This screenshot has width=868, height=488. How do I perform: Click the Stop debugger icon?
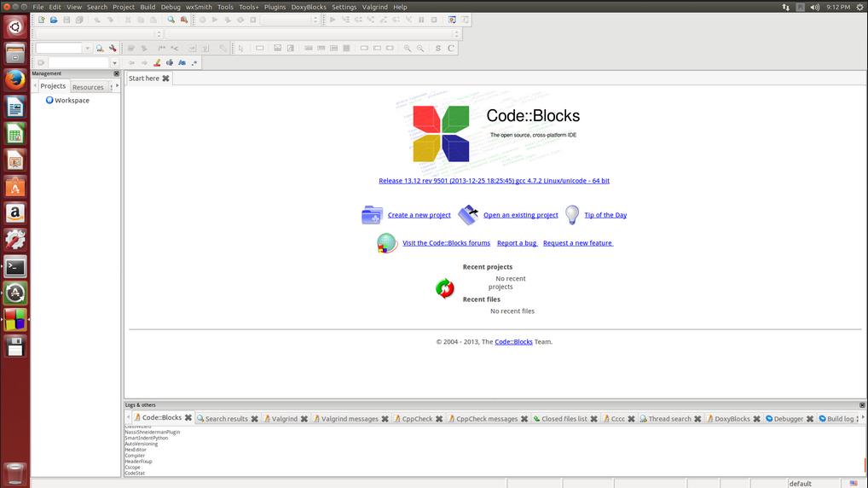coord(434,20)
